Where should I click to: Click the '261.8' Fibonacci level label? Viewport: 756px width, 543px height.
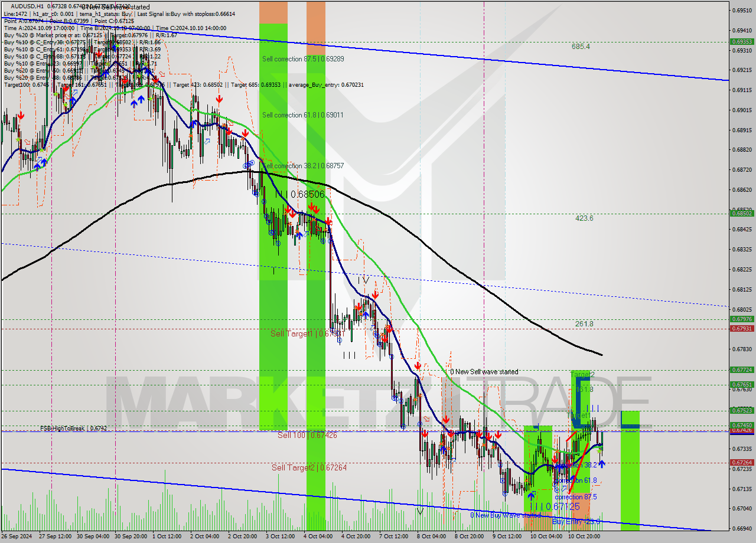tap(584, 324)
